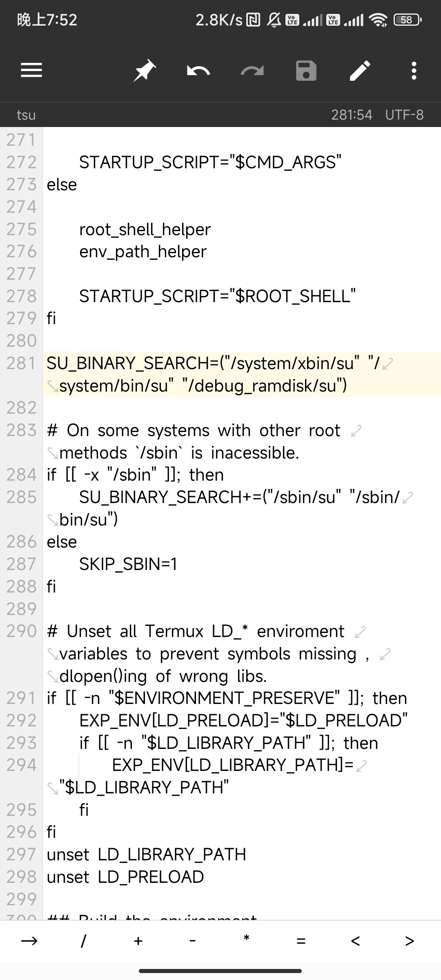The height and width of the screenshot is (980, 441).
Task: Tap the equals shortcut key
Action: pyautogui.click(x=301, y=941)
